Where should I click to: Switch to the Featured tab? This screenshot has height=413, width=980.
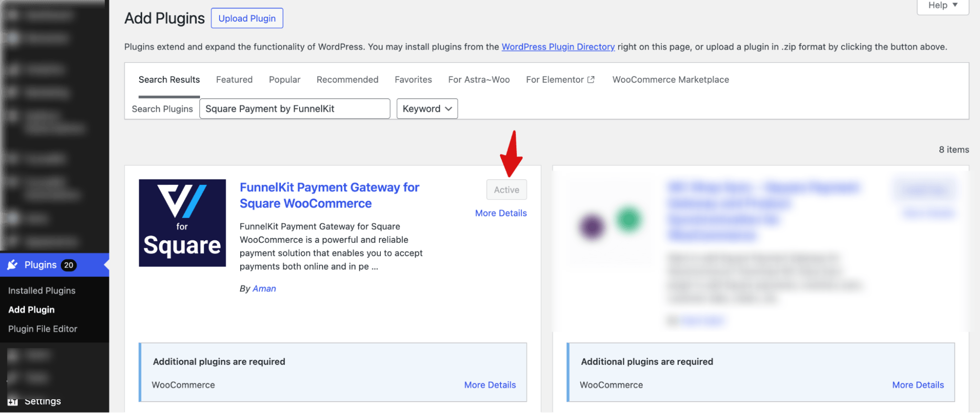[x=234, y=79]
